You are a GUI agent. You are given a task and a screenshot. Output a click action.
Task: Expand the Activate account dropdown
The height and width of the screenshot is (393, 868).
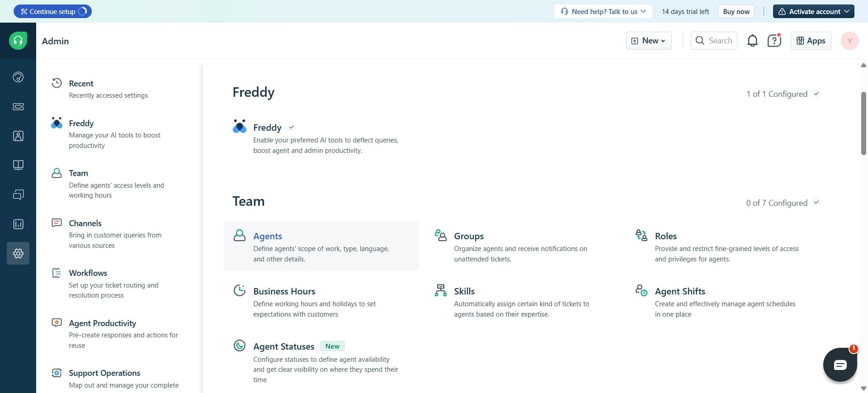(x=813, y=11)
